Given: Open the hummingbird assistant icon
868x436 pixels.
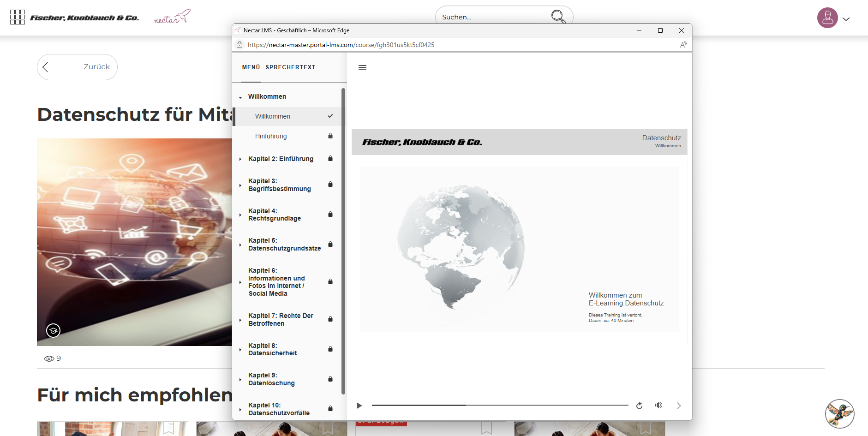Looking at the screenshot, I should click(x=839, y=413).
